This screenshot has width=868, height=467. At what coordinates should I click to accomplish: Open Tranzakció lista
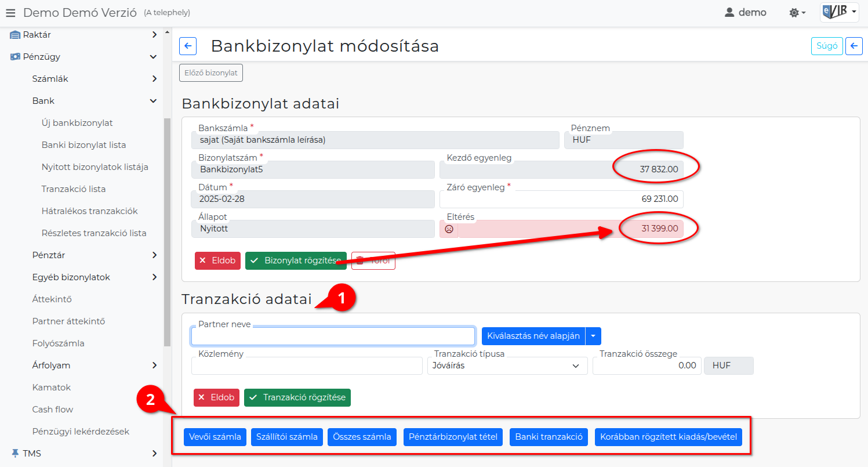74,189
